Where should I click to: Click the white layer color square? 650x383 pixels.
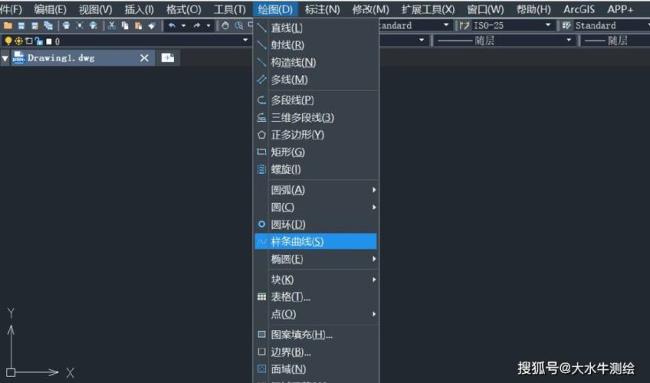click(x=49, y=41)
